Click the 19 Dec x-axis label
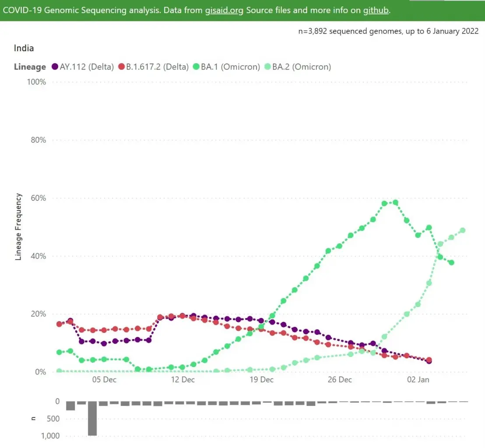The height and width of the screenshot is (448, 485). [x=261, y=380]
